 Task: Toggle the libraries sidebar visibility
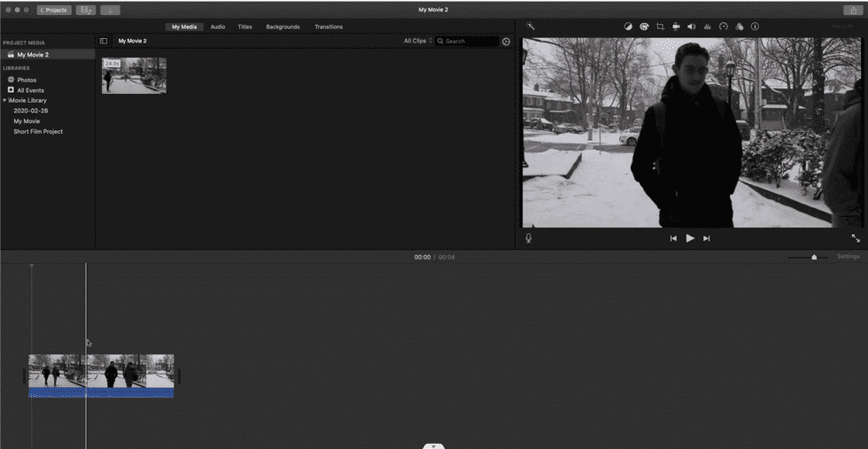(104, 41)
